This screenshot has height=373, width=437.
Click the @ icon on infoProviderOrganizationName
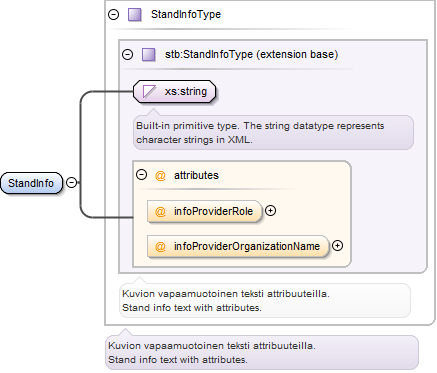[x=160, y=246]
